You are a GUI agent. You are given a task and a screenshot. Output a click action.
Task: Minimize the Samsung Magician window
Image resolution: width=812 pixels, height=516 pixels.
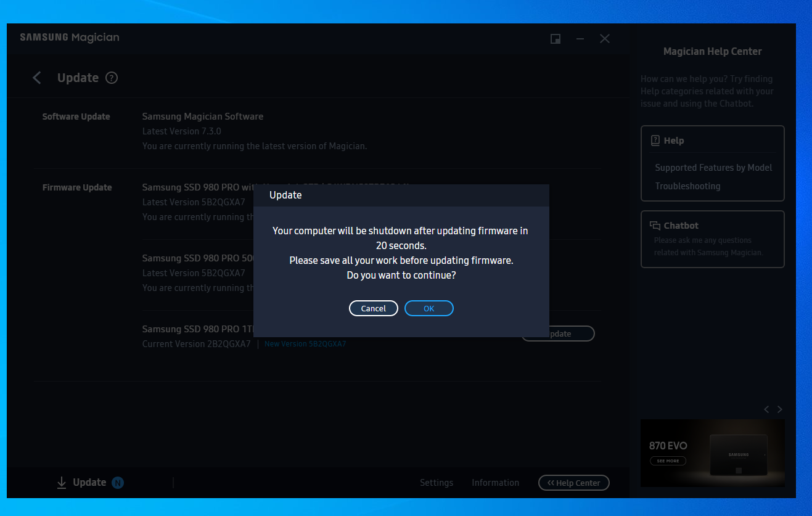pyautogui.click(x=580, y=39)
